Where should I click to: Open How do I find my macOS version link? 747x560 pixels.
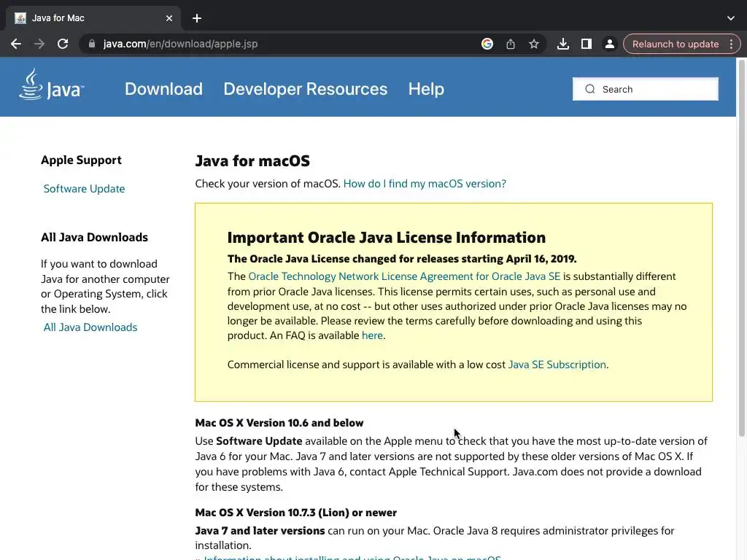425,183
